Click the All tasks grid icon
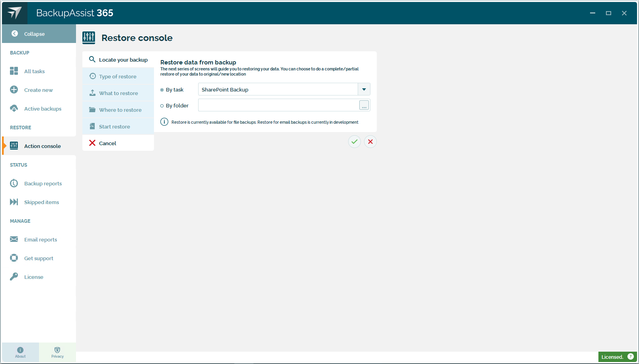This screenshot has height=364, width=639. (14, 71)
